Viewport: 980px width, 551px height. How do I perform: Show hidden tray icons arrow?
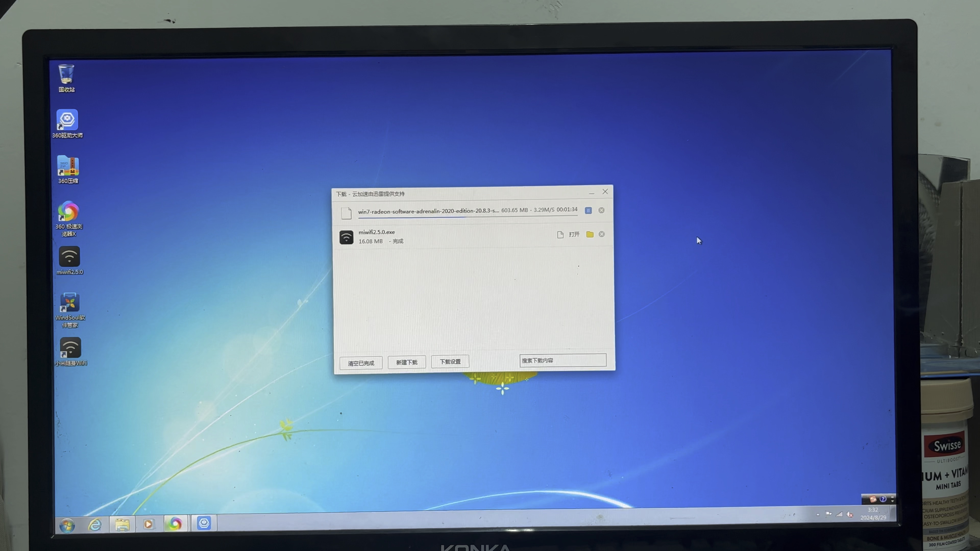tap(817, 515)
